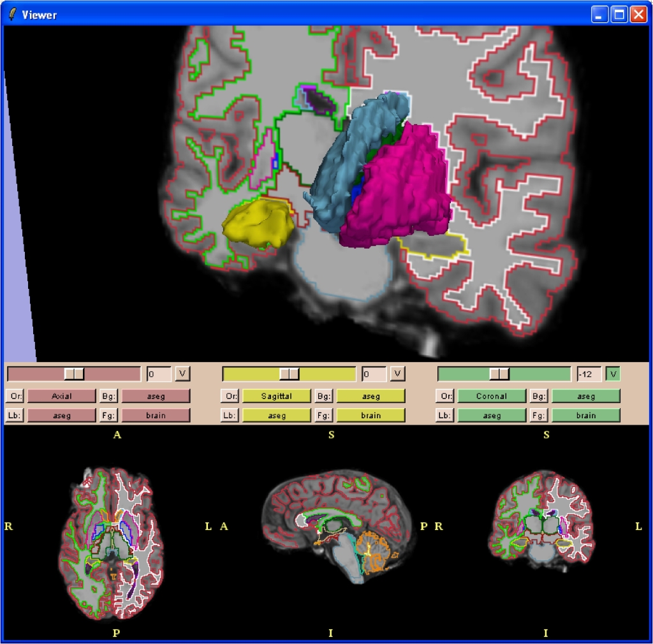Toggle the yellow sagittal slice V visibility button
The width and height of the screenshot is (653, 644).
coord(397,374)
